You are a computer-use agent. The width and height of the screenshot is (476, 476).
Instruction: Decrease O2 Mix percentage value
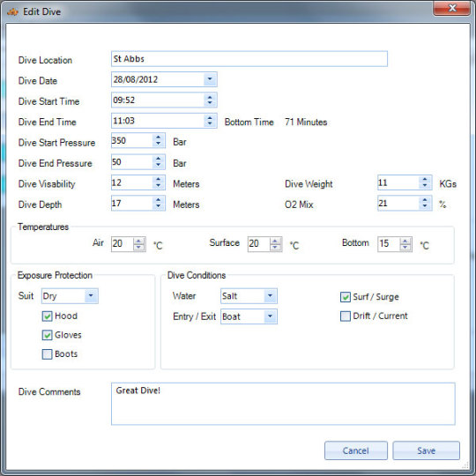tap(425, 206)
